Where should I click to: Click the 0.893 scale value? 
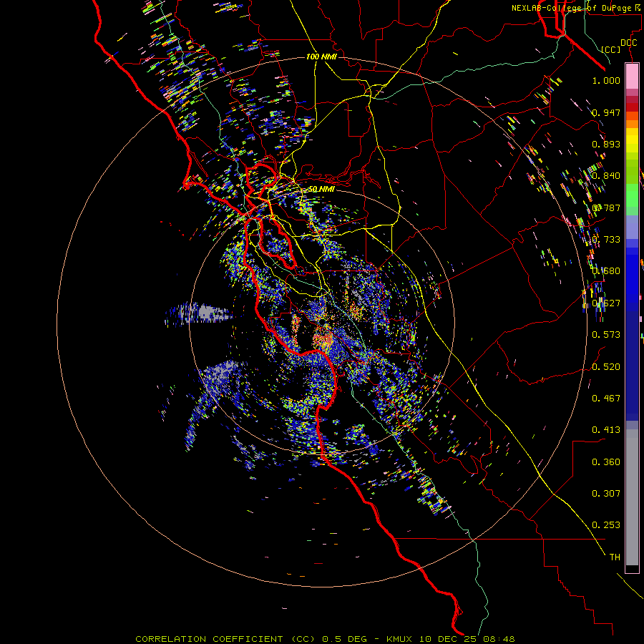pos(606,144)
